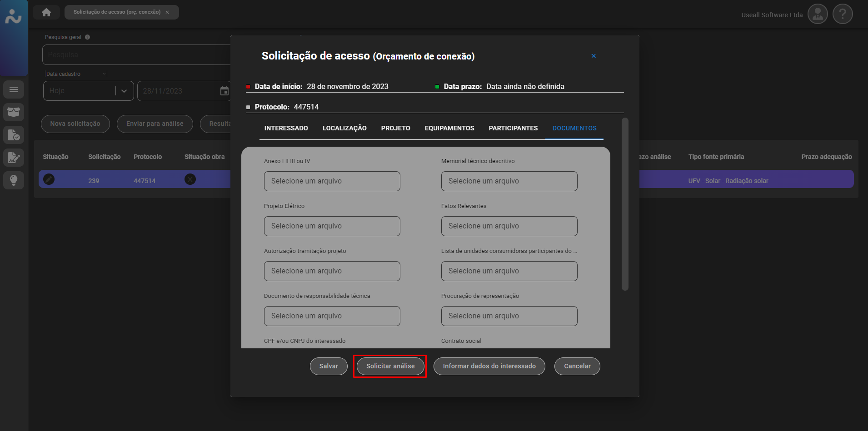
Task: Click the pencil edit icon in row 239
Action: [x=49, y=179]
